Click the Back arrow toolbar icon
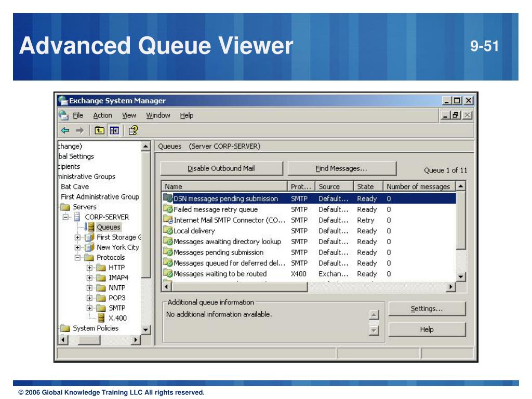 (65, 130)
